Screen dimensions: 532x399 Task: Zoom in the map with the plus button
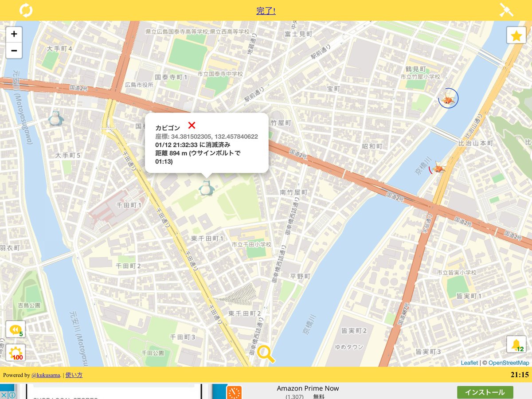pyautogui.click(x=14, y=34)
